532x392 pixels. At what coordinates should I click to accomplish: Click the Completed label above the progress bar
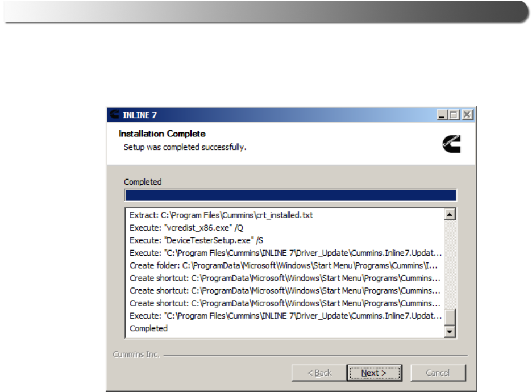(143, 182)
